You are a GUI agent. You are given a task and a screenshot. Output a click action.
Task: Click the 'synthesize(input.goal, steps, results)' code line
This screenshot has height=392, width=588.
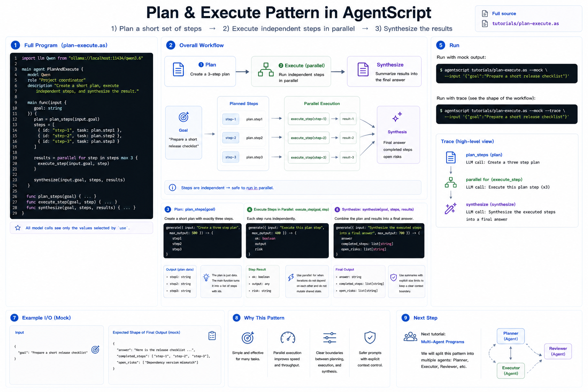pos(79,180)
